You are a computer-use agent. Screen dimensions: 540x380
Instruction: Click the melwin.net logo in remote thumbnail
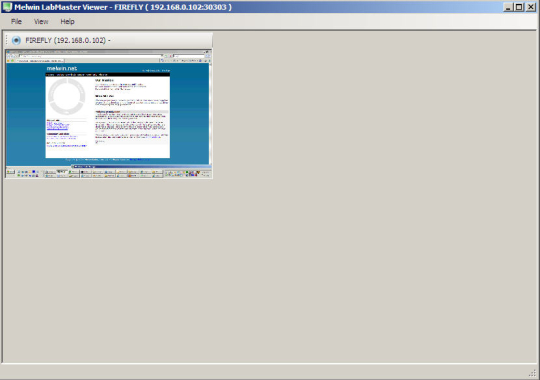(62, 68)
